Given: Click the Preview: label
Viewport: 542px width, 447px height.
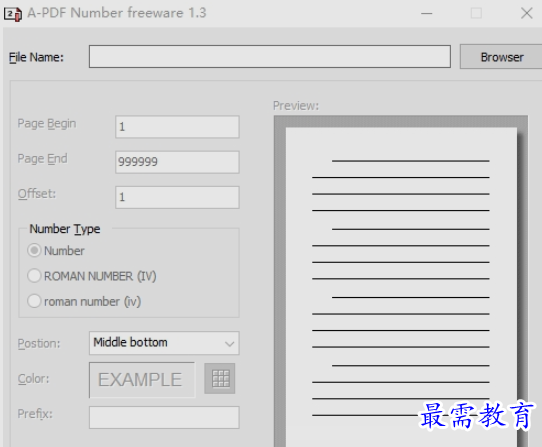Looking at the screenshot, I should tap(296, 105).
